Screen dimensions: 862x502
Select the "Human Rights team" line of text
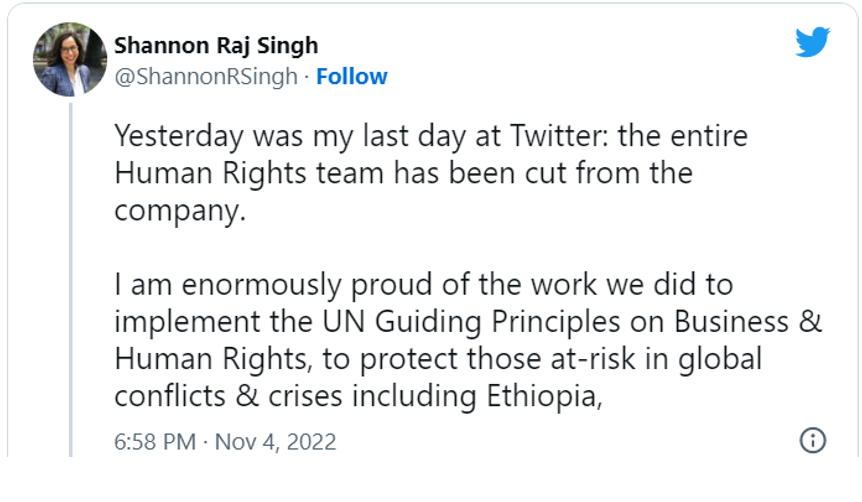coord(403,173)
